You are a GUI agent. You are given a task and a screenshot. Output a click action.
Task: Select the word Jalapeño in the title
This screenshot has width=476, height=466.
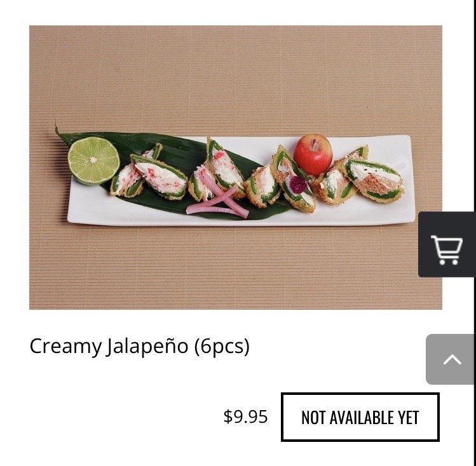coord(147,346)
